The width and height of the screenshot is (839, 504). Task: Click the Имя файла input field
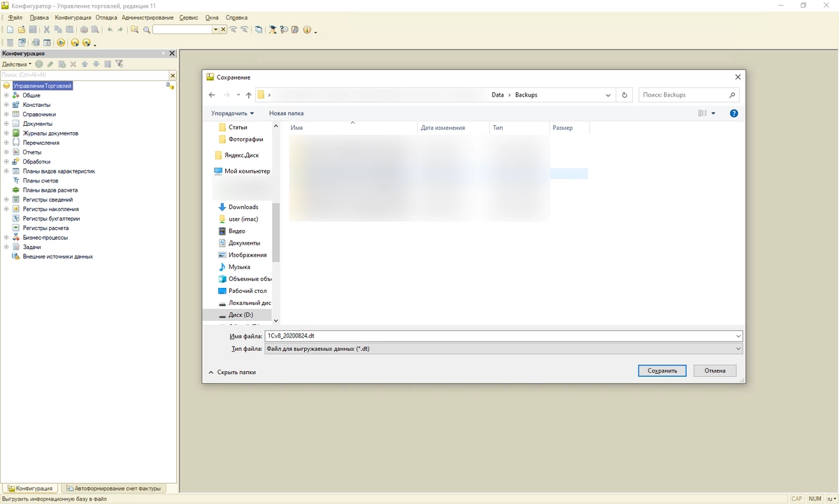pyautogui.click(x=499, y=336)
